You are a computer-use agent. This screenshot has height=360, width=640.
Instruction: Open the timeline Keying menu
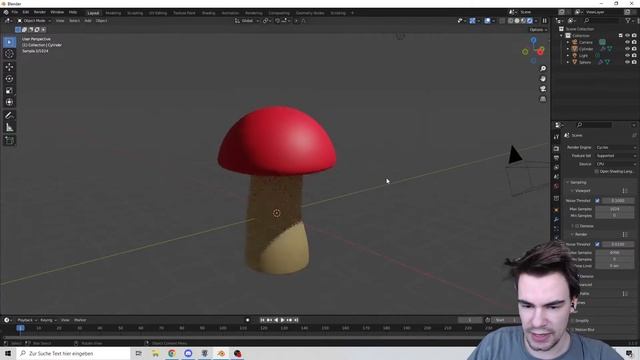48,320
